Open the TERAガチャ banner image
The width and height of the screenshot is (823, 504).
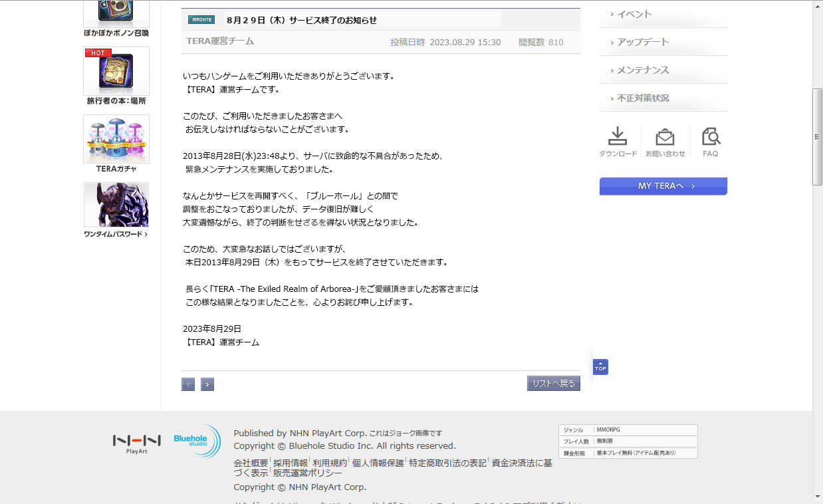click(116, 139)
